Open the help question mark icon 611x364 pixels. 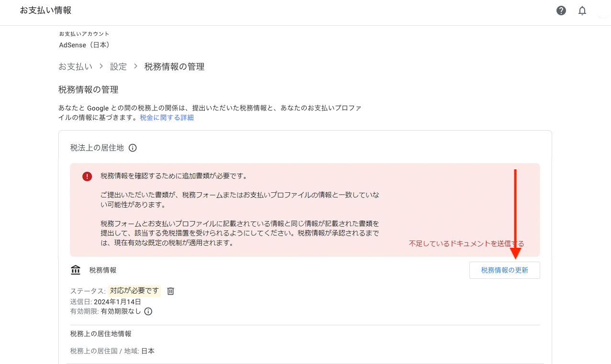(x=561, y=11)
